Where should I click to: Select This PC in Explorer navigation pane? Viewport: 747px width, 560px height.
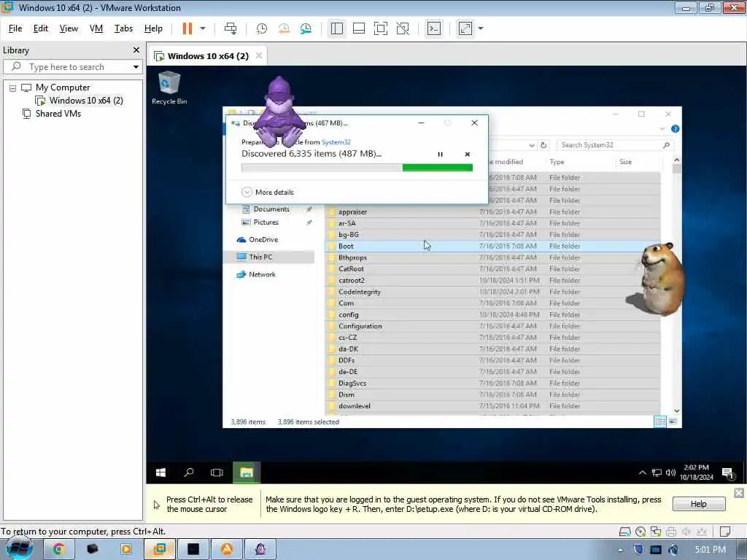coord(260,257)
